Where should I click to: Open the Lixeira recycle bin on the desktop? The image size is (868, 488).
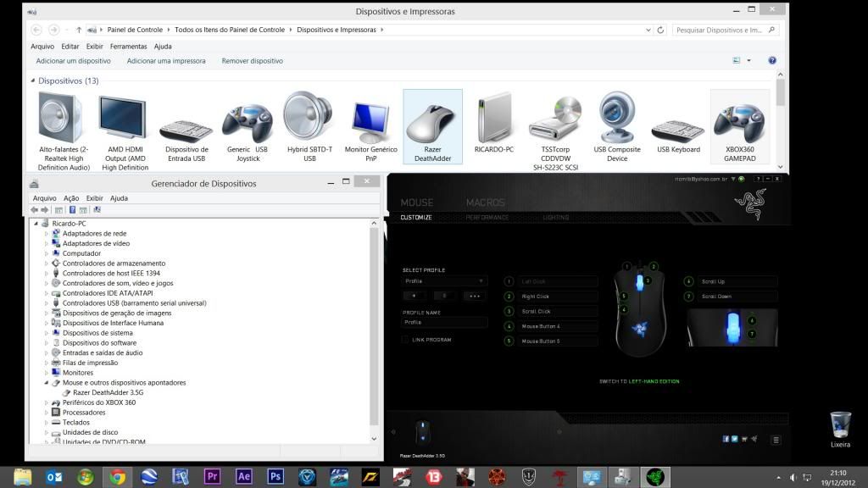tap(840, 430)
